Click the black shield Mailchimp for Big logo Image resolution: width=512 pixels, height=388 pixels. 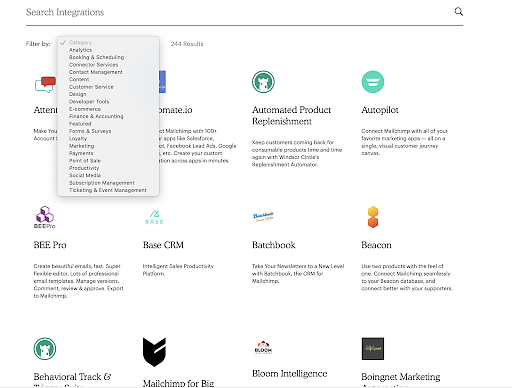click(x=154, y=352)
